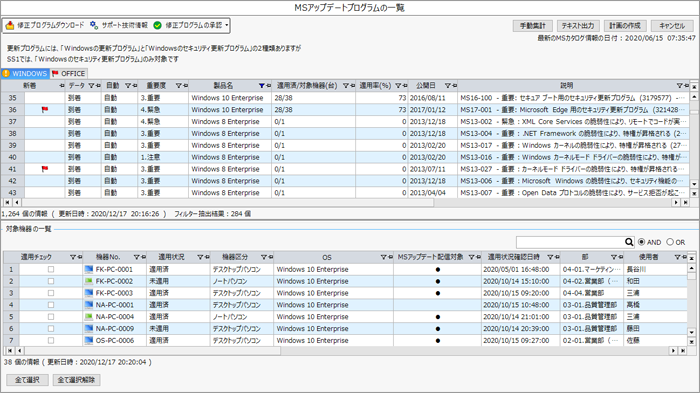Jump to top of upper grid

(694, 87)
